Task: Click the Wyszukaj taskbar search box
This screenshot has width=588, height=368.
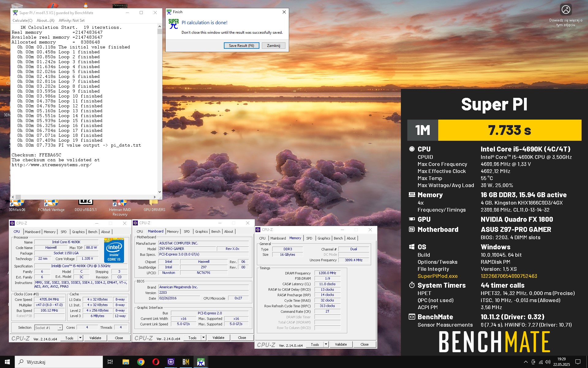Action: (x=59, y=362)
